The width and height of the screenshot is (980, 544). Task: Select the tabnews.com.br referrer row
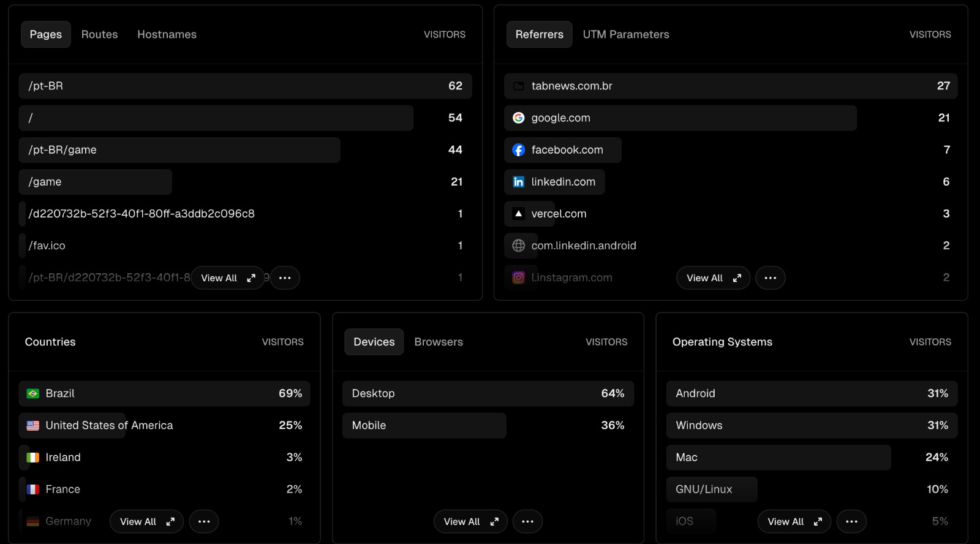tap(730, 86)
